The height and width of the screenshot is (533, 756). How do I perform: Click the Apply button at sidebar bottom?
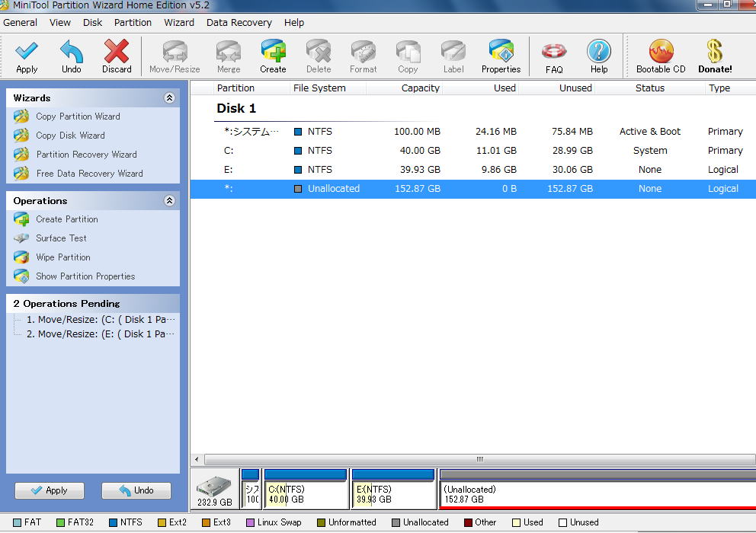point(50,490)
